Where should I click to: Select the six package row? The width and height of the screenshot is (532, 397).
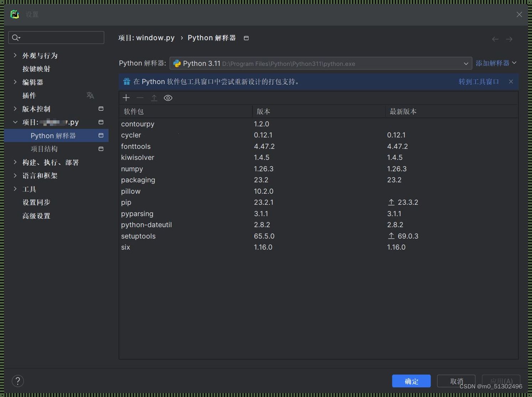tap(319, 247)
